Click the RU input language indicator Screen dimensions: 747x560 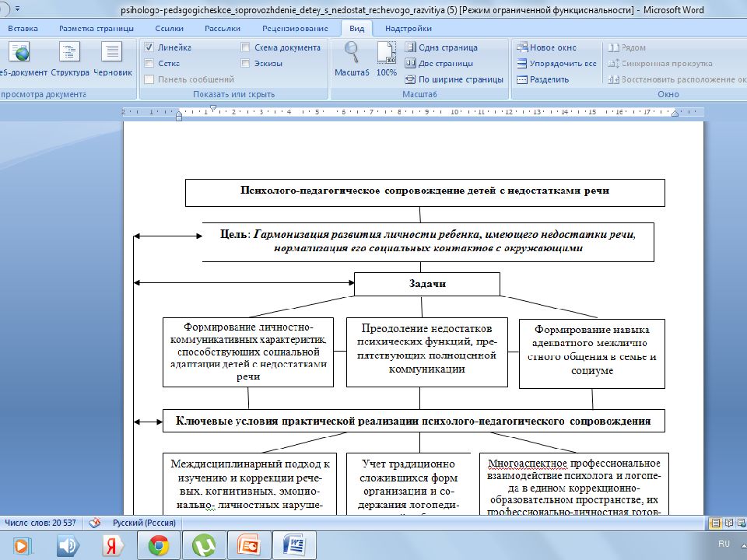724,544
